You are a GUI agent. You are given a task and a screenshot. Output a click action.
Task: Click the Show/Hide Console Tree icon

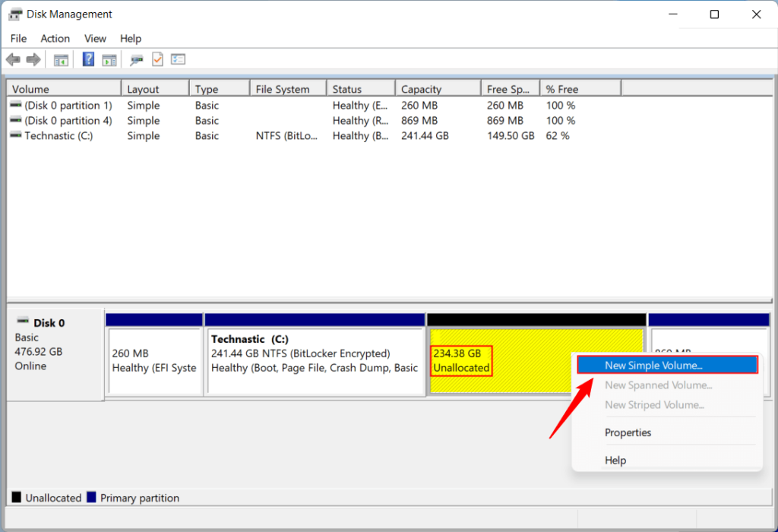click(x=61, y=60)
